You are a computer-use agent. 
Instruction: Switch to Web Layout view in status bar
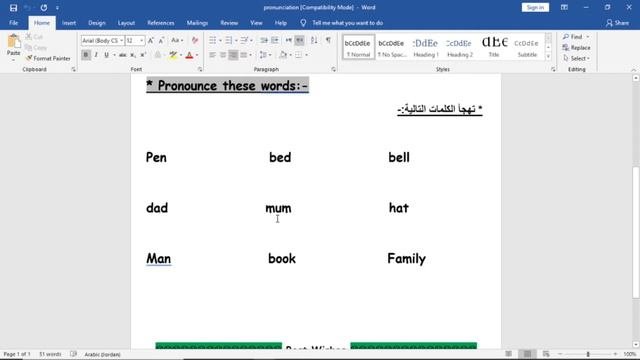[546, 354]
